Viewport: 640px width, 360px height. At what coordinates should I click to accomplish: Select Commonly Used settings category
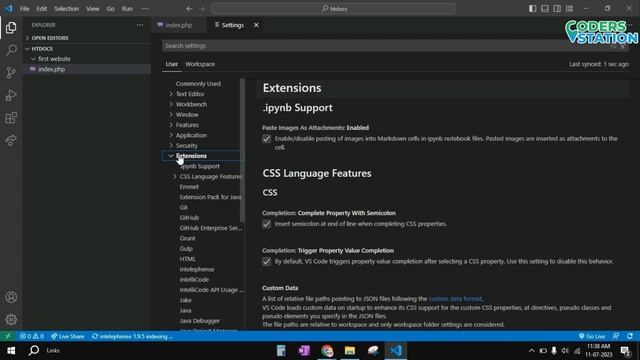198,84
